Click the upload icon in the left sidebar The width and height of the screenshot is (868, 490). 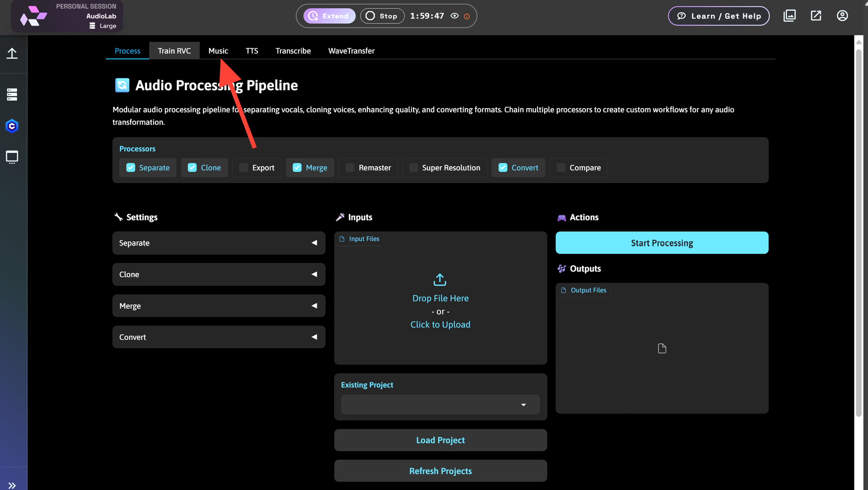[x=13, y=53]
